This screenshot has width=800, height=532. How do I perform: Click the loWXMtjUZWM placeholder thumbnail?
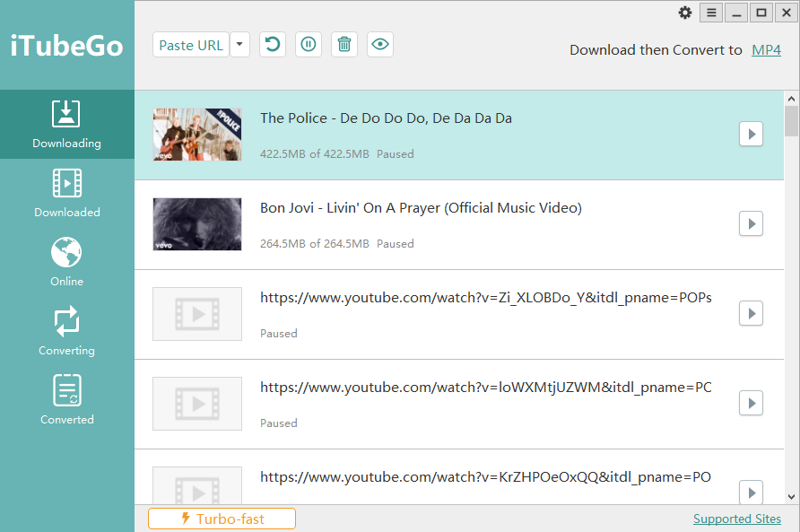click(197, 404)
